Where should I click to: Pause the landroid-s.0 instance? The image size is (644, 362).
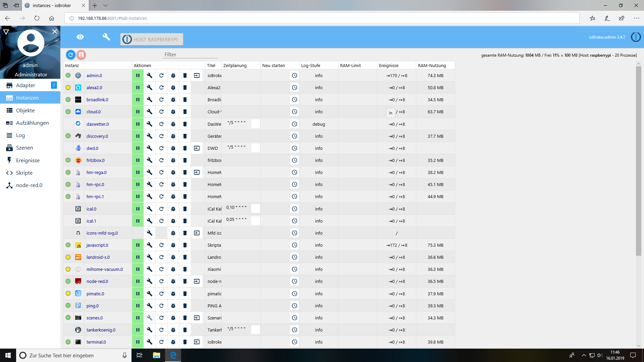138,257
